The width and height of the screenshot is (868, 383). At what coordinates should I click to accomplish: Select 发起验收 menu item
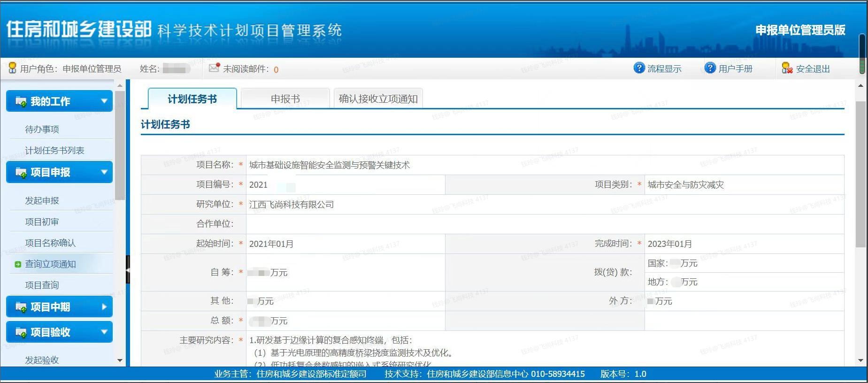(42, 360)
